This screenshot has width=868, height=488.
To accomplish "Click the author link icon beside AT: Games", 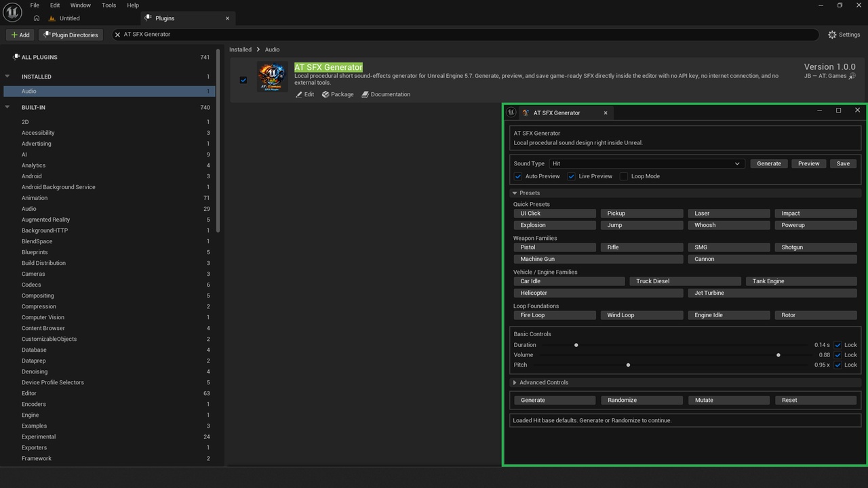I will click(x=852, y=76).
